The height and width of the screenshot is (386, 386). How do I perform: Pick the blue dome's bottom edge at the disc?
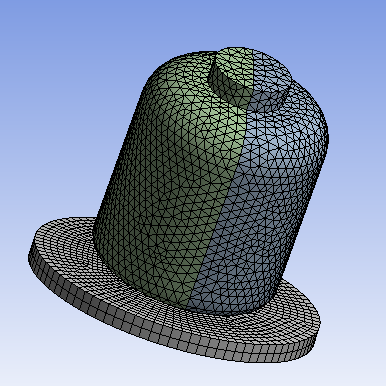point(233,312)
